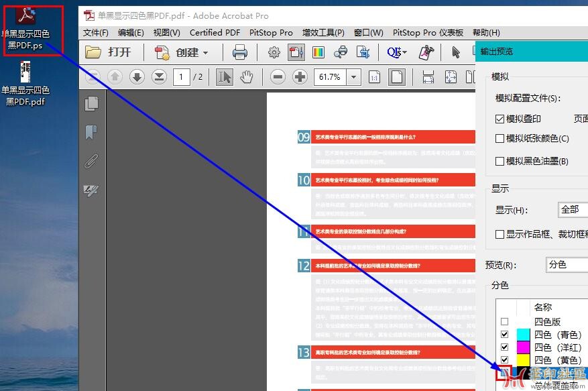Open a file with the 打开 folder button
This screenshot has height=391, width=588.
(x=108, y=52)
